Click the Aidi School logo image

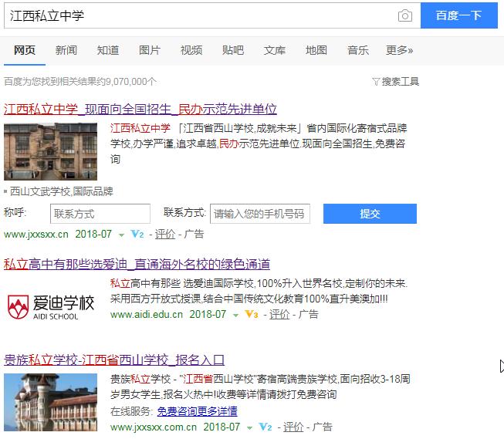pos(51,306)
